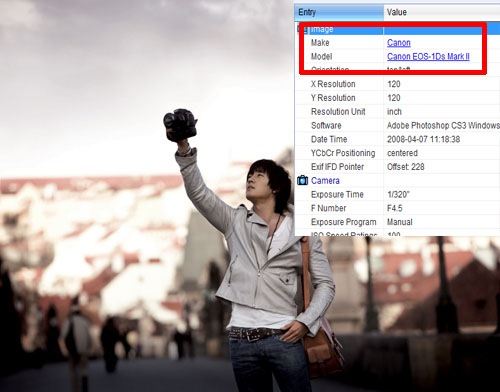
Task: Select the Camera section label
Action: coord(325,181)
